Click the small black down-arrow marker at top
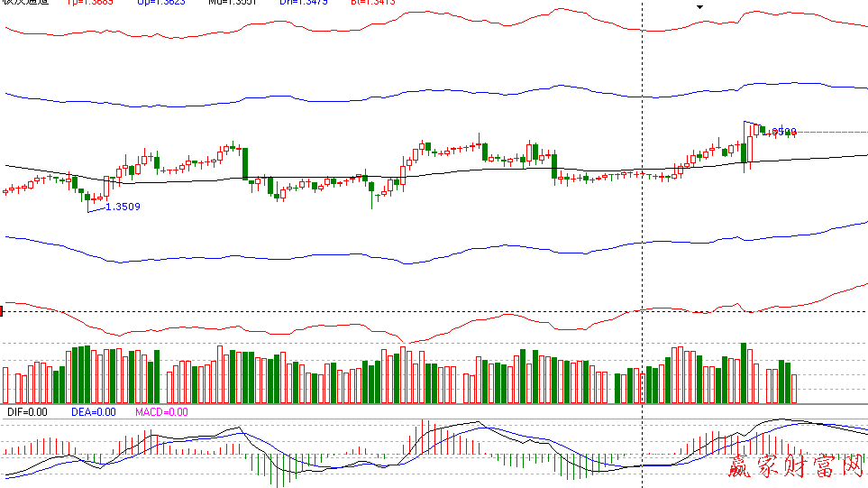The image size is (868, 488). pos(699,6)
